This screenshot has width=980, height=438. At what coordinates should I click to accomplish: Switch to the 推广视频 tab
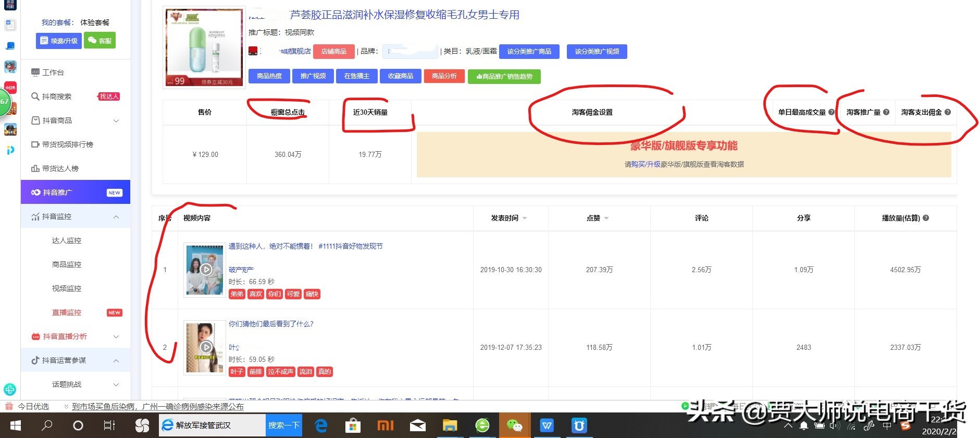[313, 76]
